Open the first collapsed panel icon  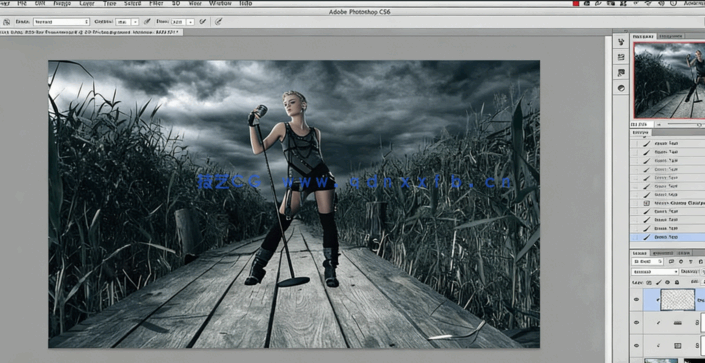pos(621,42)
